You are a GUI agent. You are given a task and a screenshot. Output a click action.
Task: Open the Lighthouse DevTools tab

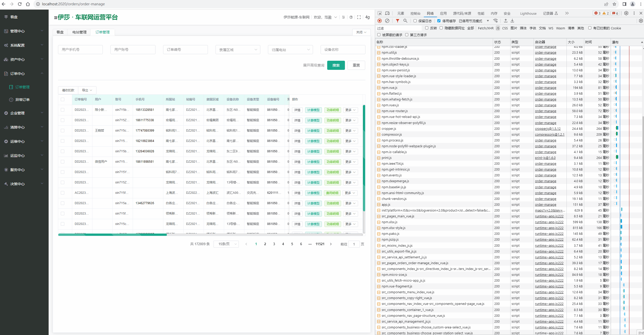click(528, 13)
